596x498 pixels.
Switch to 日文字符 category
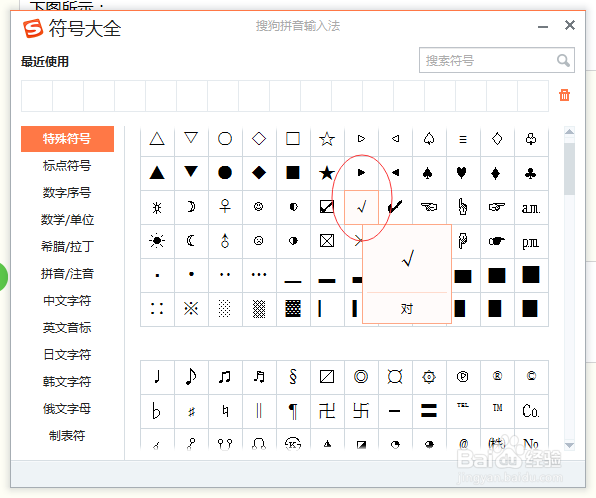(67, 355)
